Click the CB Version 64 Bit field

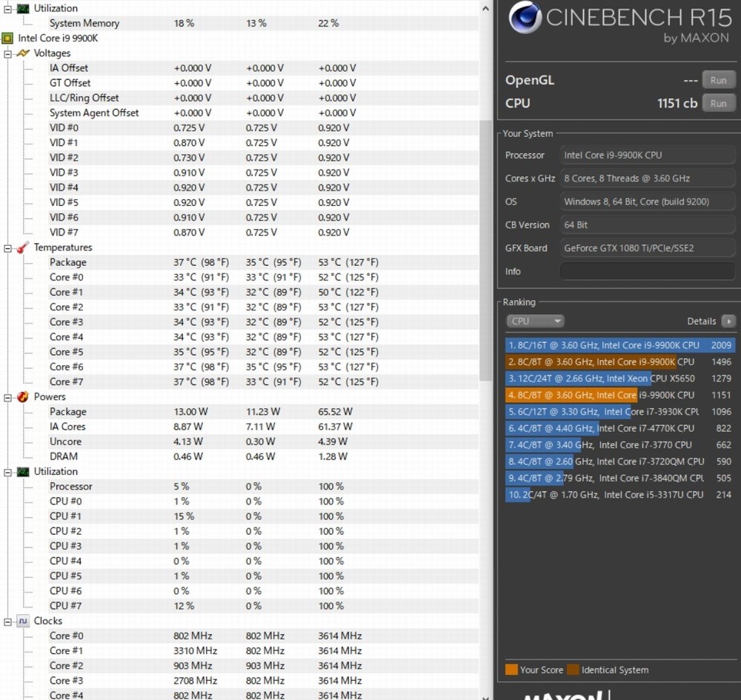click(648, 225)
